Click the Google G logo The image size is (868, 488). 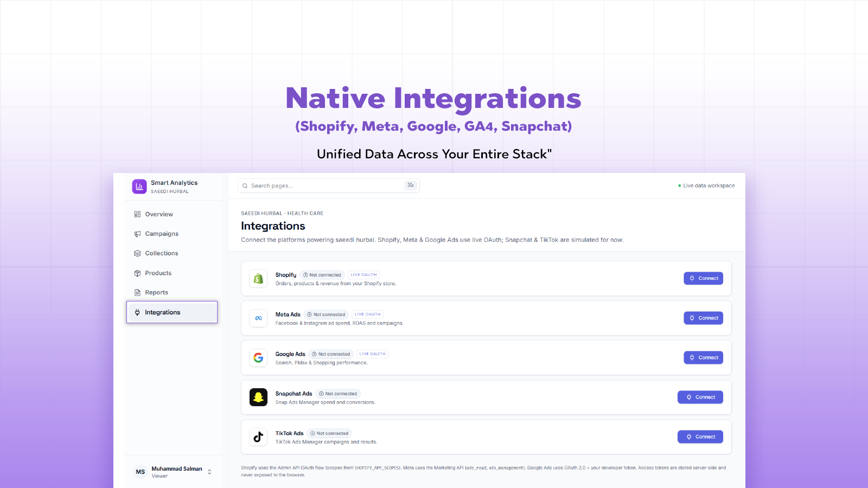[x=258, y=358]
